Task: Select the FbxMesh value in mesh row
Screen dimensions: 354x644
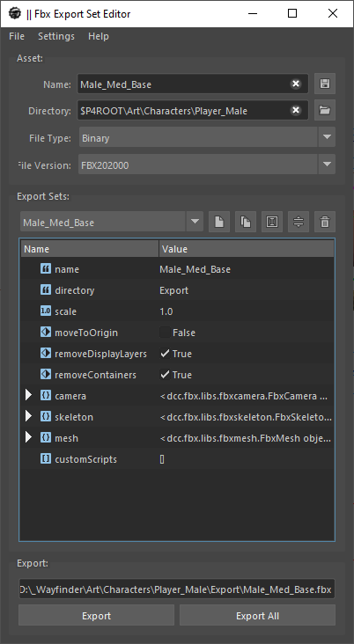Action: pyautogui.click(x=246, y=438)
